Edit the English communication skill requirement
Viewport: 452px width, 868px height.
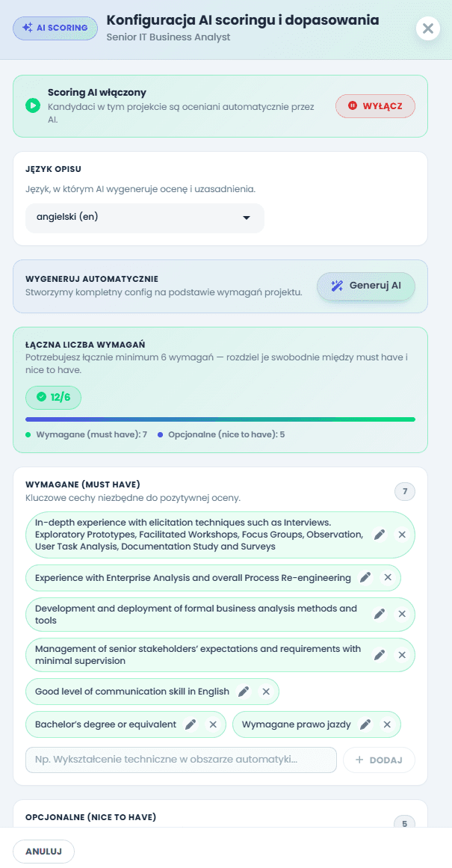[244, 692]
